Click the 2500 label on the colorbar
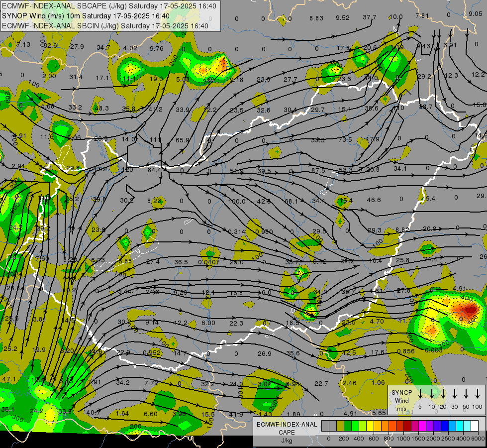This screenshot has width=487, height=448. pos(448,439)
